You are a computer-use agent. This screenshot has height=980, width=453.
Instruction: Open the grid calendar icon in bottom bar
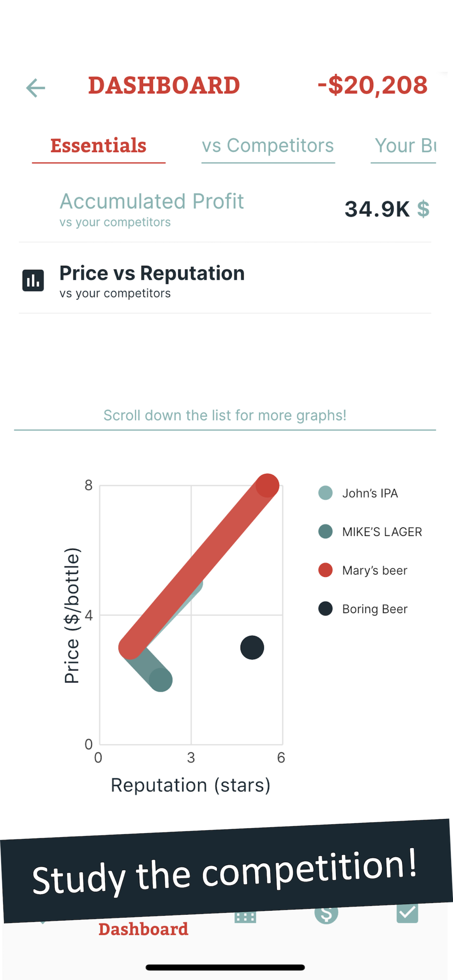point(245,917)
